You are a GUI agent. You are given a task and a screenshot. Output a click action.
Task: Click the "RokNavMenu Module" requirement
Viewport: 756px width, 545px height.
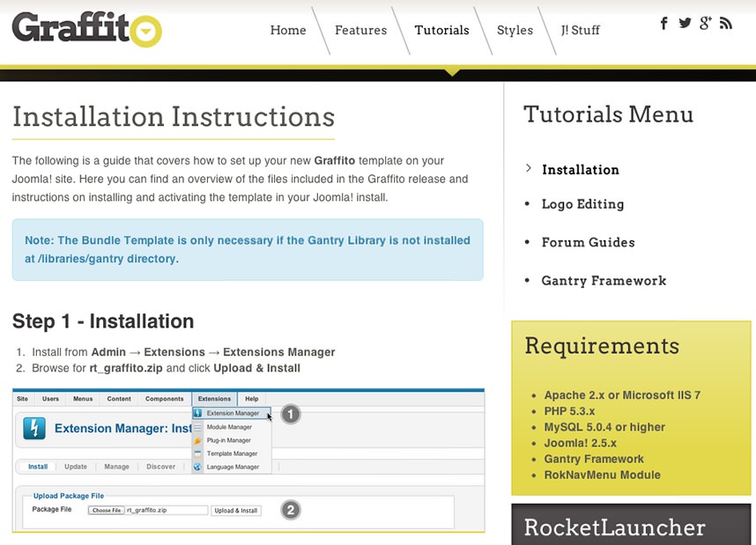point(602,475)
